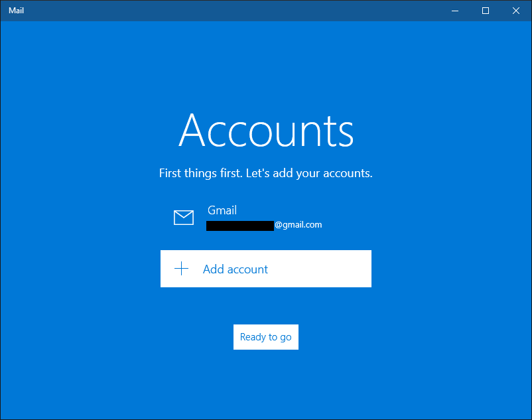Click the plus icon beside Add account
The height and width of the screenshot is (420, 532).
(x=182, y=269)
